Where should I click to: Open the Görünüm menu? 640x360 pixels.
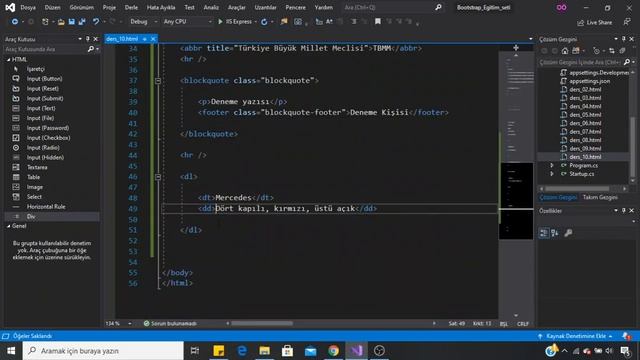[82, 7]
